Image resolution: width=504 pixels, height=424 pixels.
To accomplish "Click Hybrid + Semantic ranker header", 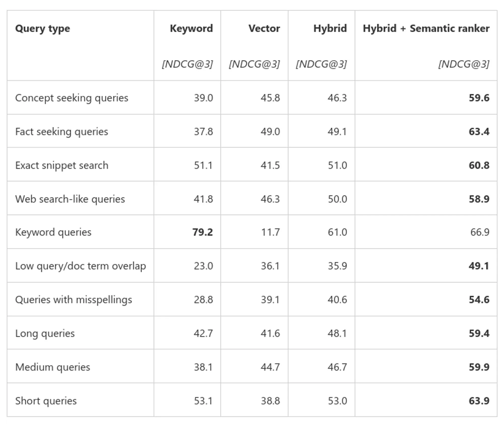I will 426,28.
